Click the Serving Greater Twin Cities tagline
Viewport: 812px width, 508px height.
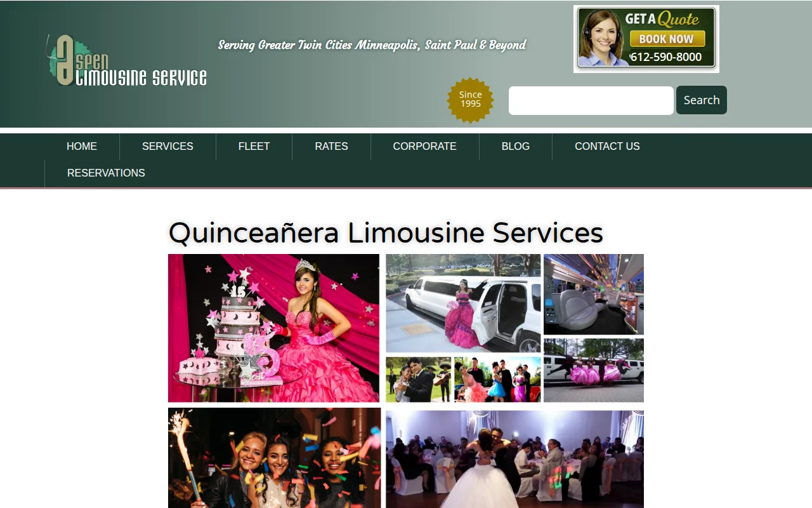(x=372, y=45)
